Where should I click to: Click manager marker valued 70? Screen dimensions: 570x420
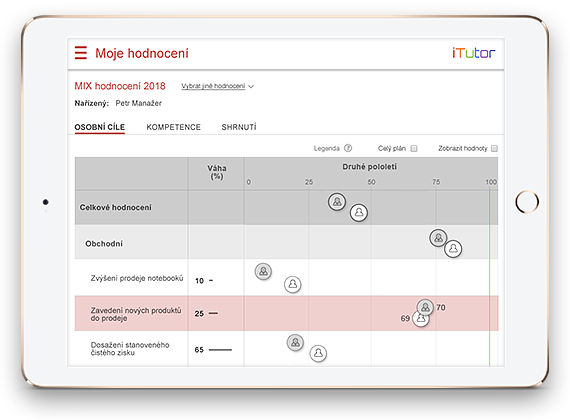coord(425,308)
